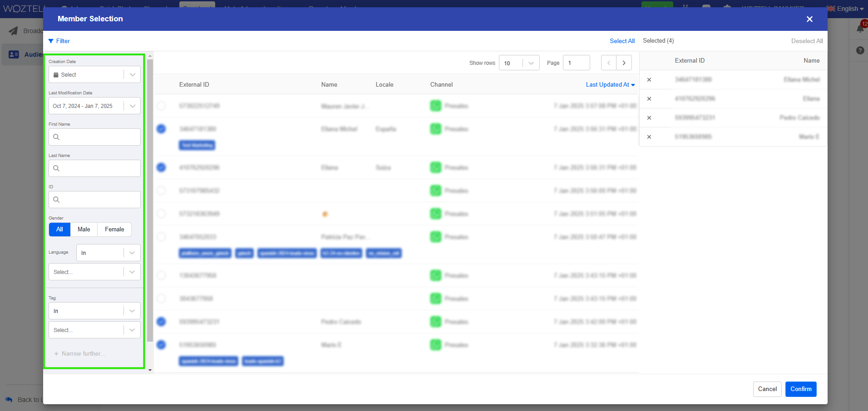Image resolution: width=868 pixels, height=411 pixels.
Task: Click the Confirm button
Action: click(x=800, y=389)
